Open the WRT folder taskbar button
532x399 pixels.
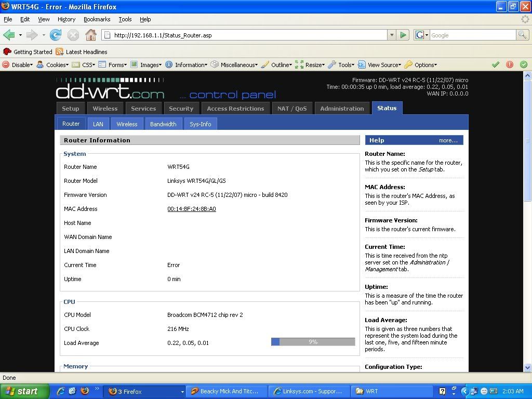point(393,392)
